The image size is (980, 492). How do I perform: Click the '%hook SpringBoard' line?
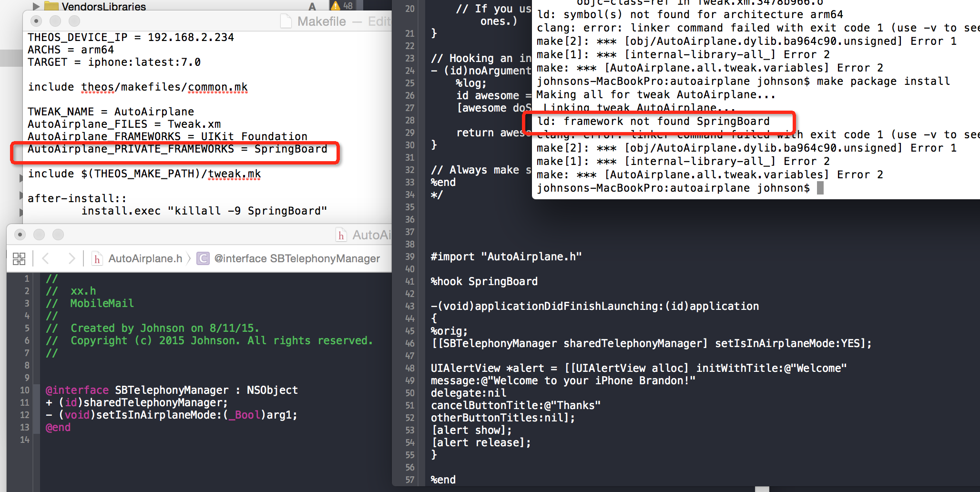484,281
